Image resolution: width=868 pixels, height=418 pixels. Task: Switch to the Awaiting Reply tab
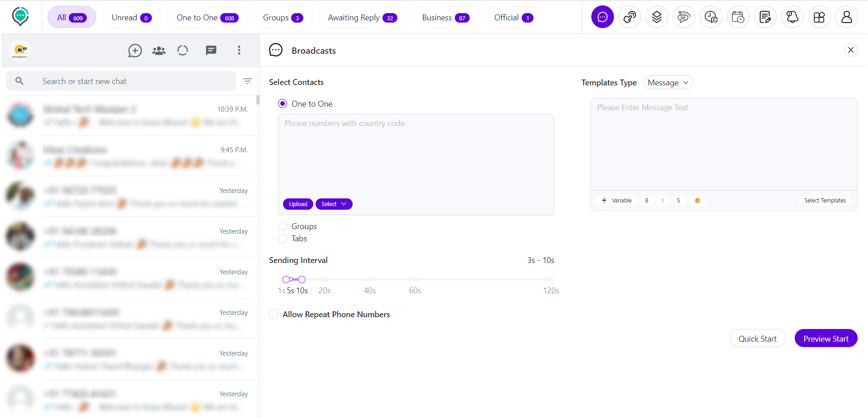click(362, 18)
